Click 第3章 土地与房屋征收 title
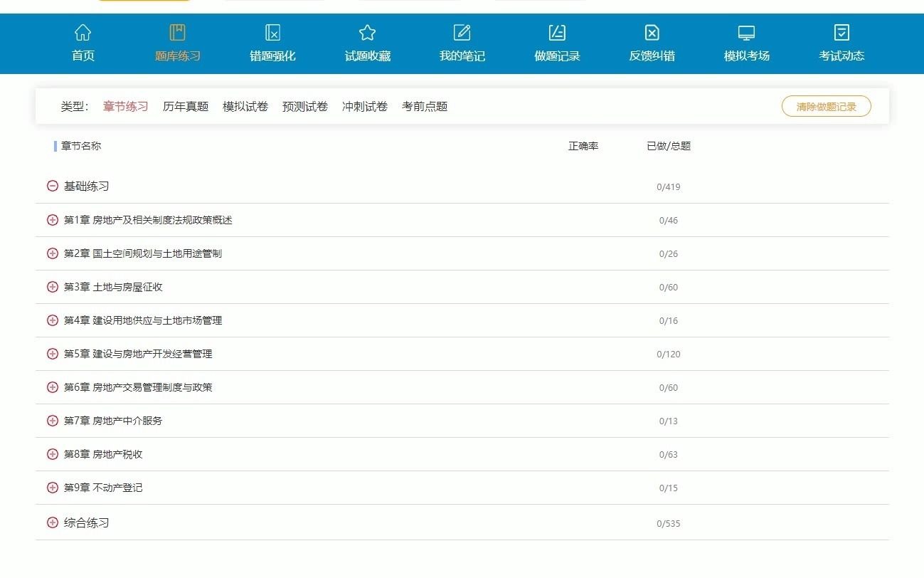This screenshot has width=924, height=578. (x=113, y=287)
